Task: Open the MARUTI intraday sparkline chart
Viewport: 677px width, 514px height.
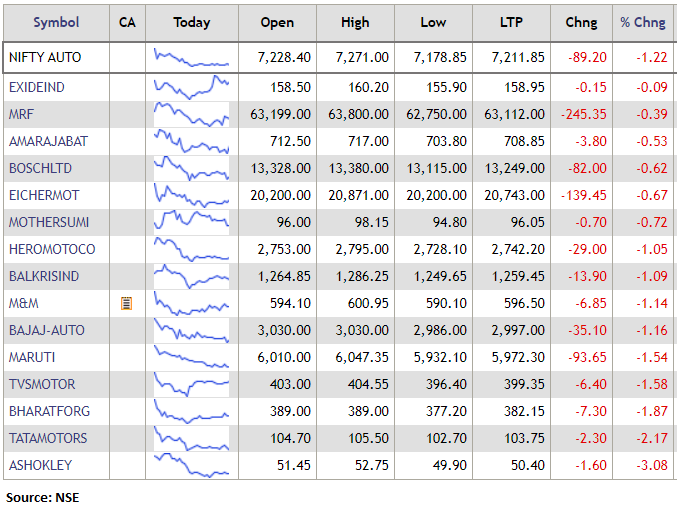Action: (x=192, y=357)
